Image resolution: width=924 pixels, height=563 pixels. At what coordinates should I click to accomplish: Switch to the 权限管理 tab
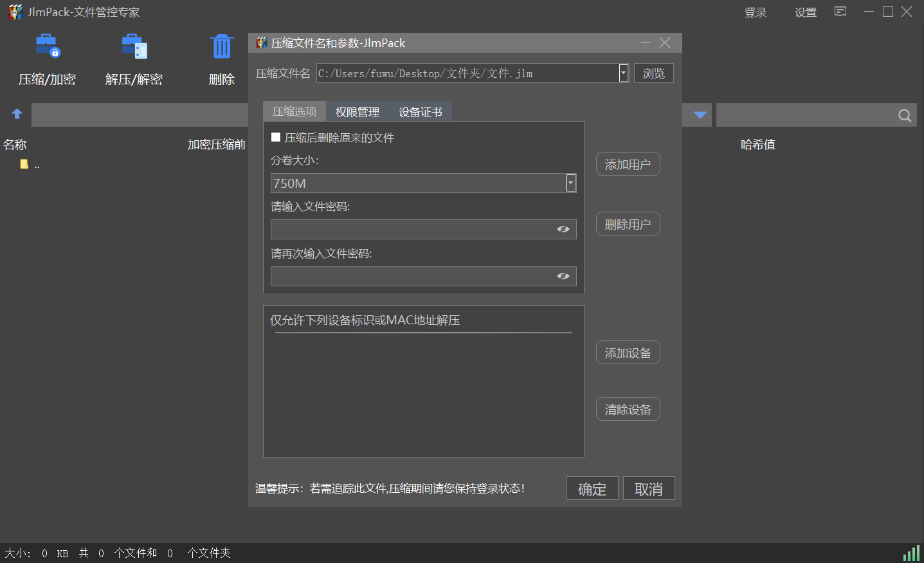358,111
